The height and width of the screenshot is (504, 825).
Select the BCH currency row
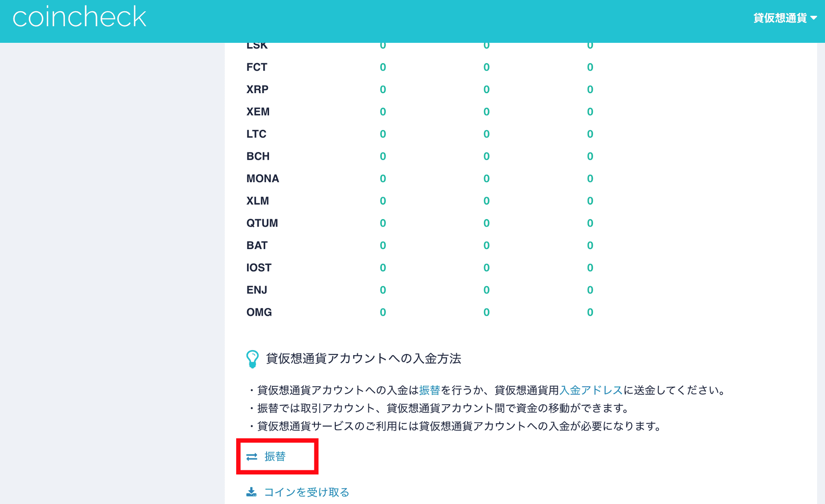coord(258,156)
